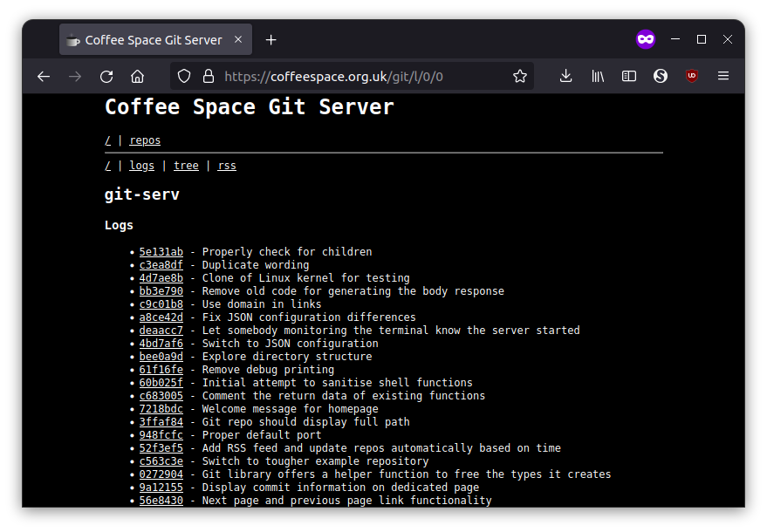Maximize the browser window

702,39
